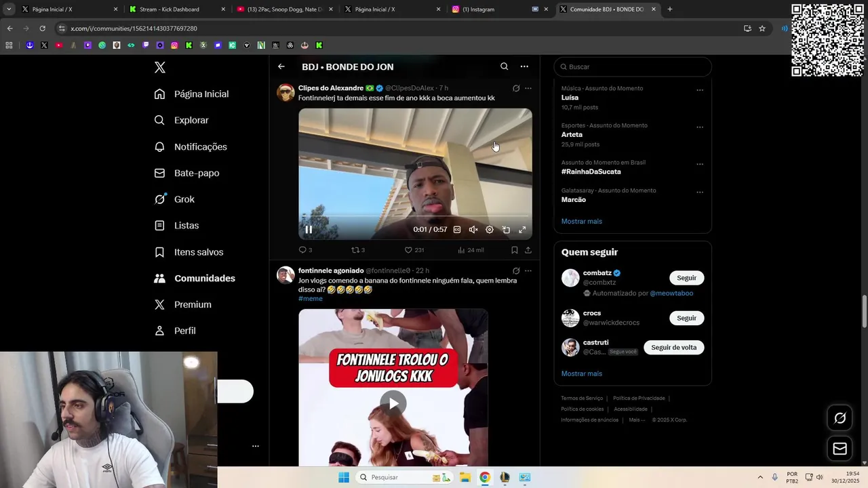Open the Arteta trending topic

572,135
